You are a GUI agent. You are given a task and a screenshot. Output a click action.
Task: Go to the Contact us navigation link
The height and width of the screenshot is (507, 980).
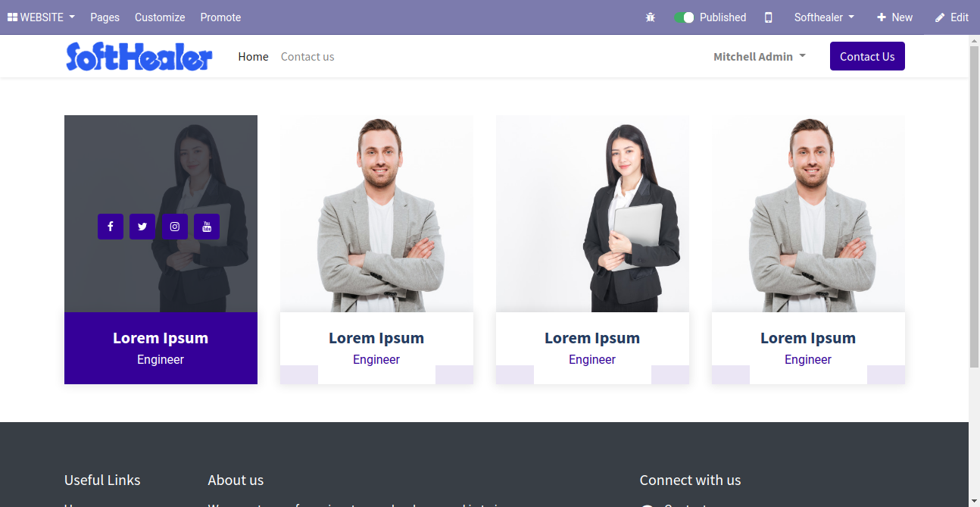307,57
